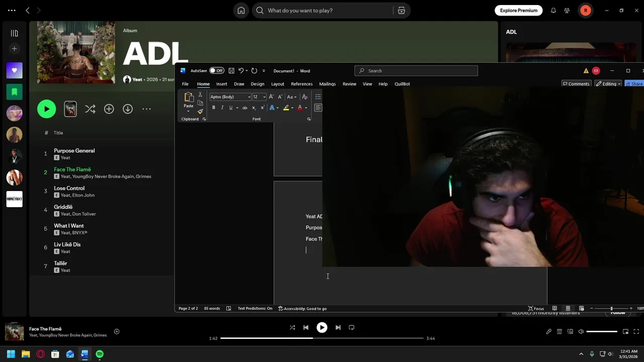Mute Spotify volume speaker icon
The image size is (644, 362).
(581, 331)
